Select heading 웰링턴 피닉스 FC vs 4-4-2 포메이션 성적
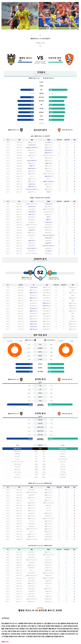Screen dimensions: 81x644 40,483
